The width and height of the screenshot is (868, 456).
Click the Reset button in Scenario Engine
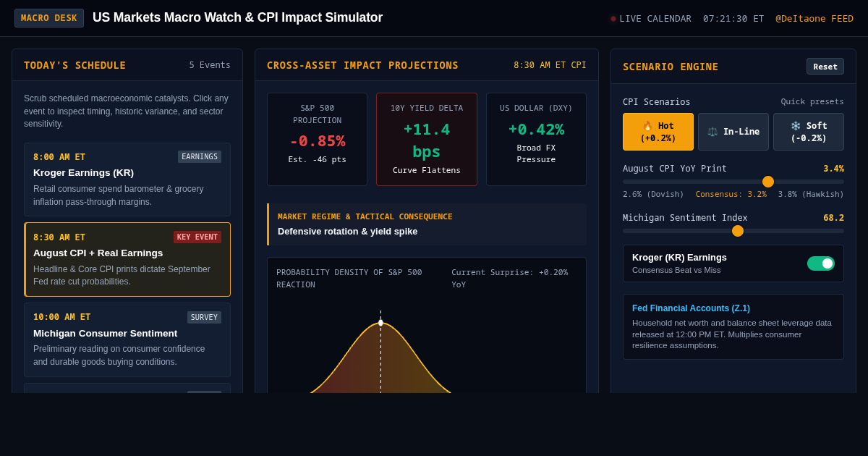[x=825, y=67]
